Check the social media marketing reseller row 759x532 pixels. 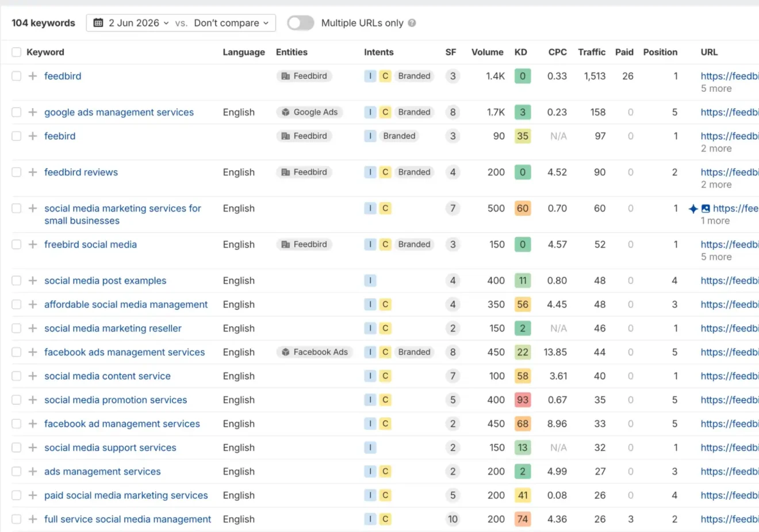click(x=16, y=329)
